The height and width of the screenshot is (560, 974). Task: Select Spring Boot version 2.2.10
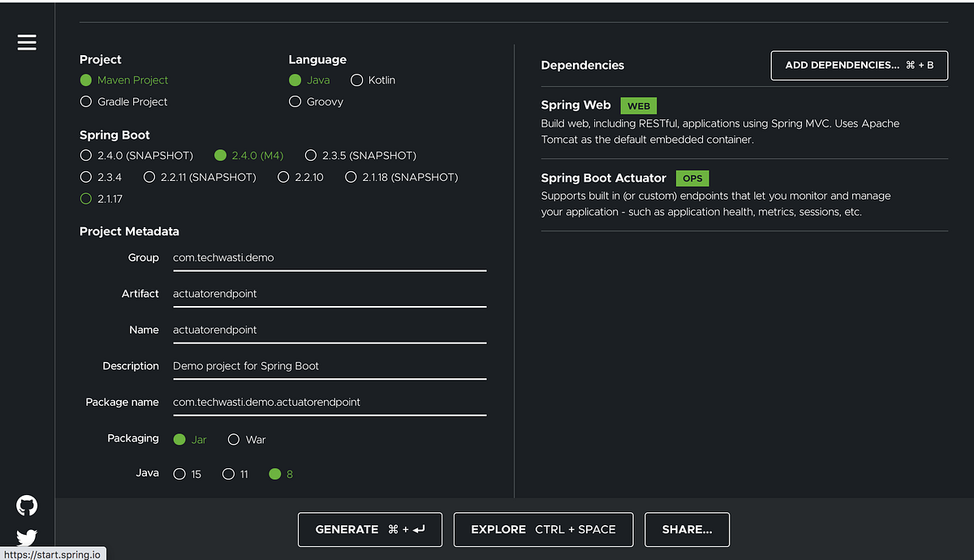(283, 176)
